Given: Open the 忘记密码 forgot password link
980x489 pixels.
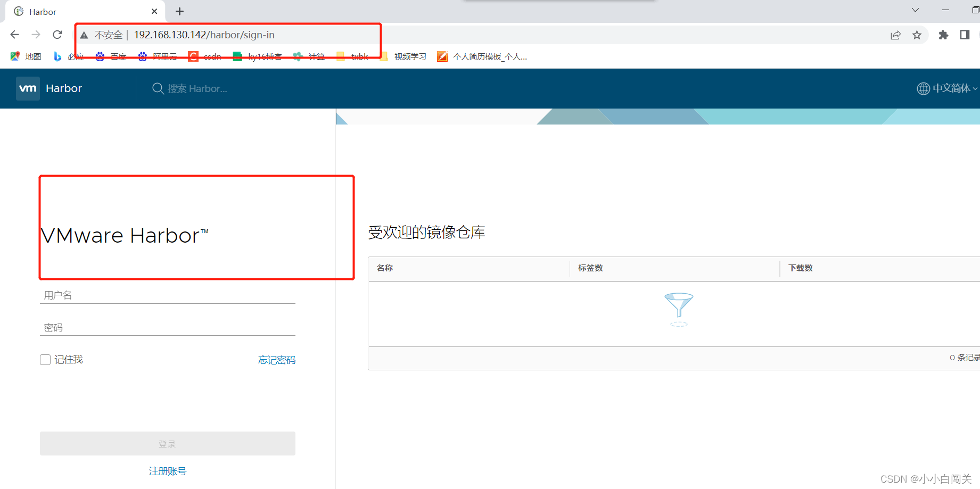Looking at the screenshot, I should point(277,360).
